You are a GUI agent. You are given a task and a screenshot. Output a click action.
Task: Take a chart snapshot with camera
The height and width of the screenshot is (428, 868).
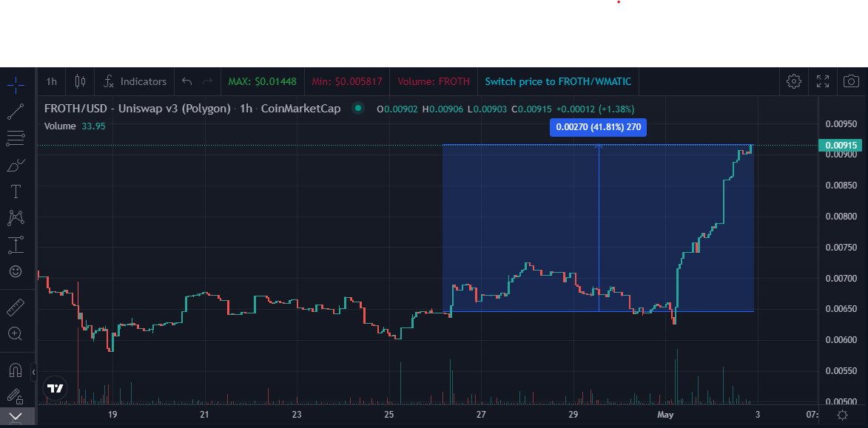pyautogui.click(x=852, y=82)
